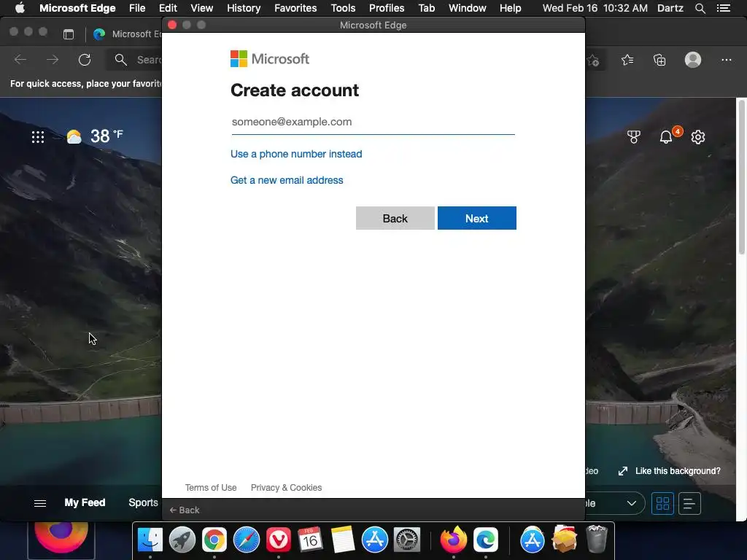Open the Favorites list icon
The width and height of the screenshot is (747, 560).
tap(627, 60)
